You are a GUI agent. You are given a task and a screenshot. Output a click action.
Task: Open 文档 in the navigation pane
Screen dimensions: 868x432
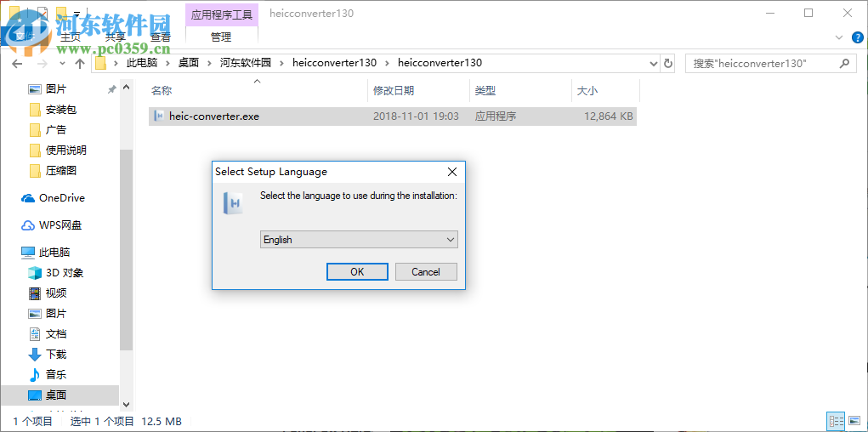(x=56, y=334)
